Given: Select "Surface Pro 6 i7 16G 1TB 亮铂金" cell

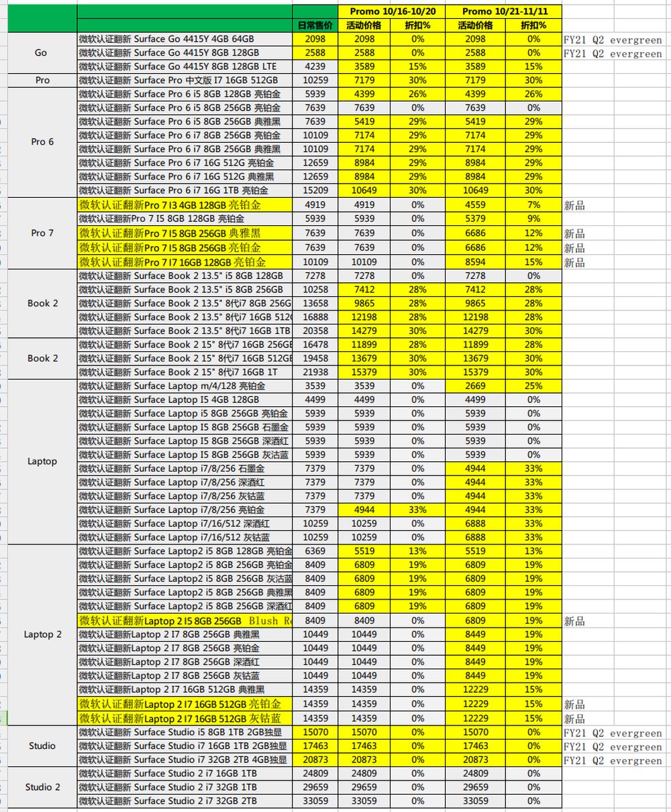Looking at the screenshot, I should point(185,190).
